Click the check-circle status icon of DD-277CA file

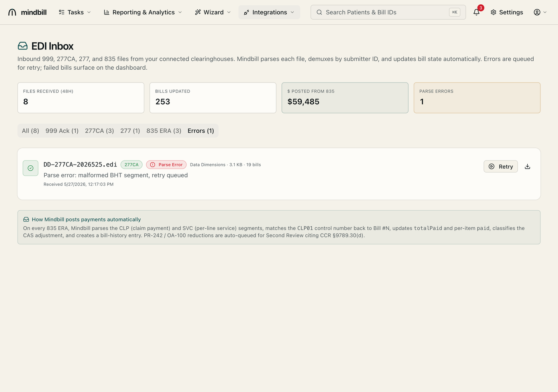pyautogui.click(x=30, y=168)
